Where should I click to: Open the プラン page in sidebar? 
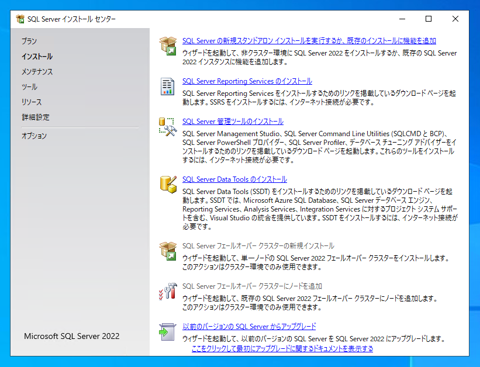[29, 41]
